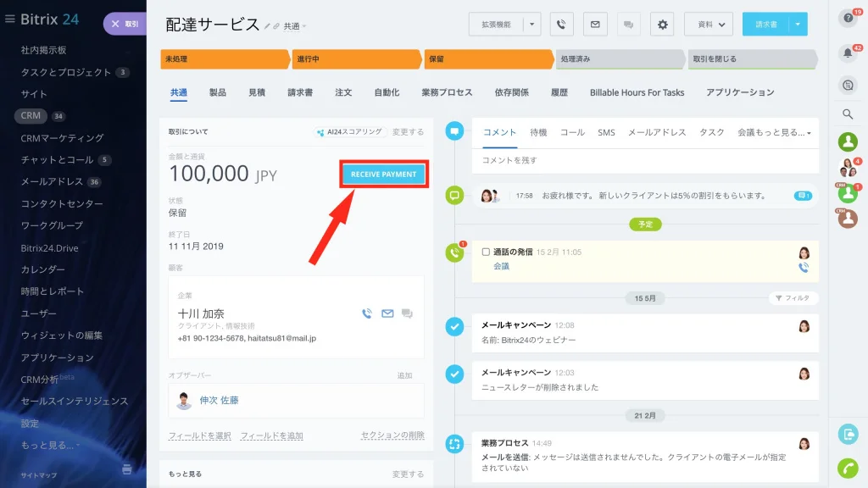This screenshot has width=868, height=488.
Task: Open chat with 十川 加奈 using the bubble icon
Action: 407,313
